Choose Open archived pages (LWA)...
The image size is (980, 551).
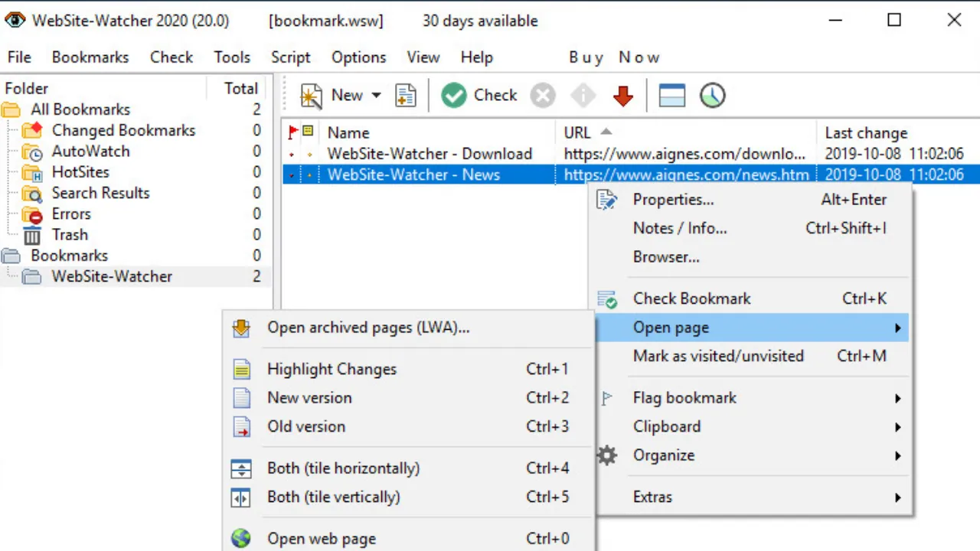[408, 328]
